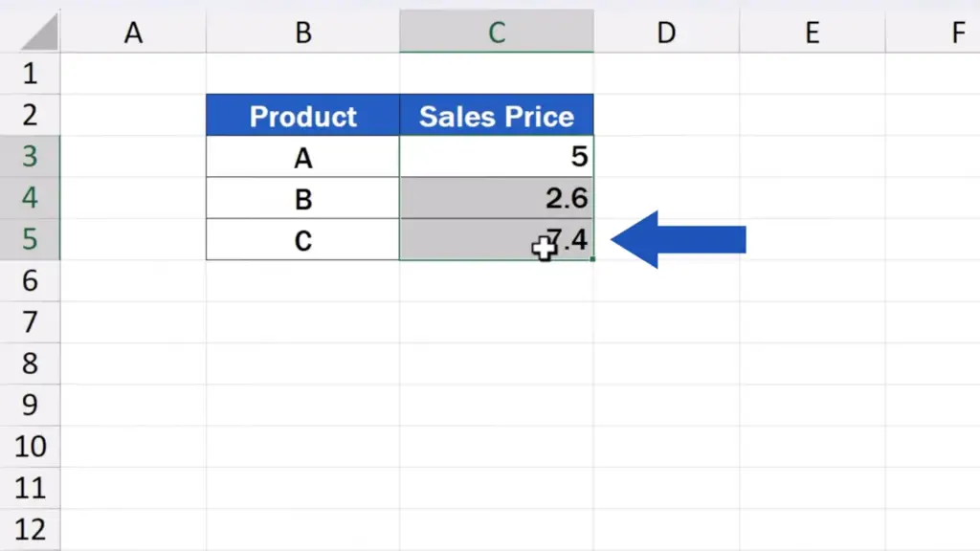Click the blue arrow shape

click(679, 239)
